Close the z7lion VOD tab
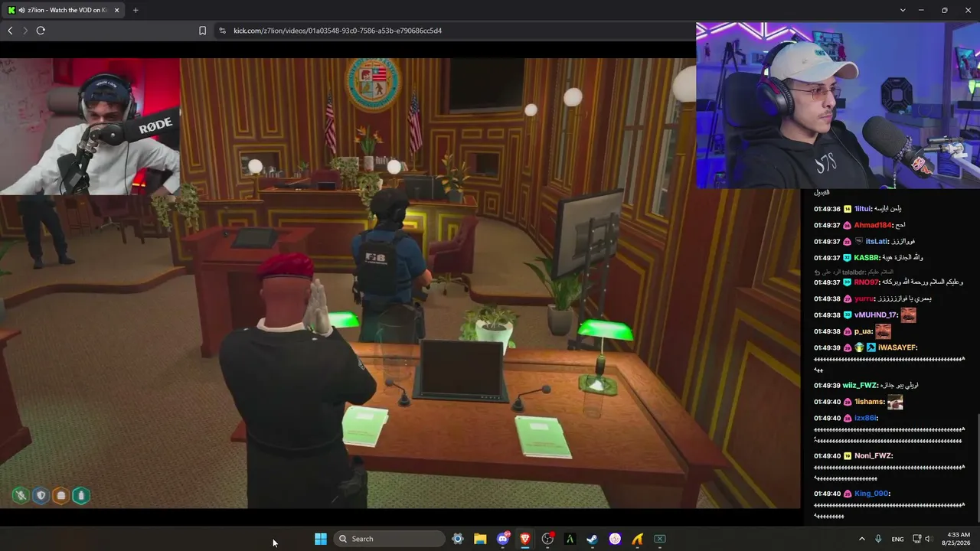 point(117,10)
